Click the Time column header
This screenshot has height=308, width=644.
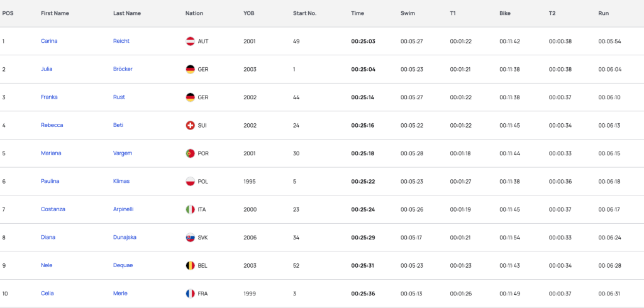(x=357, y=13)
